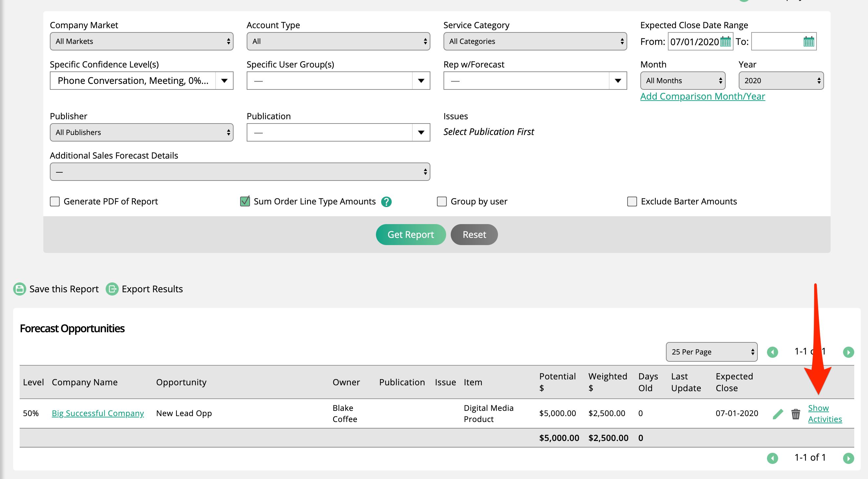
Task: Select Show Activities for Big Successful Company
Action: tap(825, 413)
